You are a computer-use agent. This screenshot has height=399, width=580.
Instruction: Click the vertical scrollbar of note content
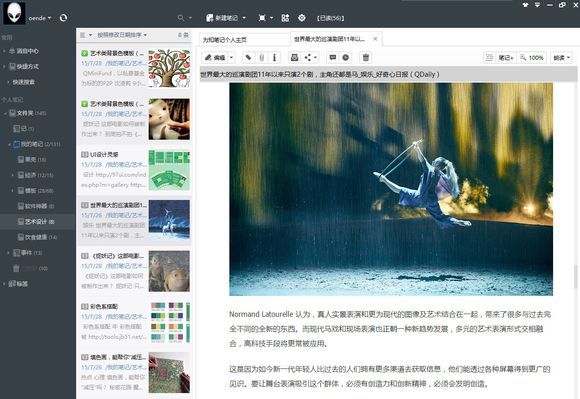(576, 277)
